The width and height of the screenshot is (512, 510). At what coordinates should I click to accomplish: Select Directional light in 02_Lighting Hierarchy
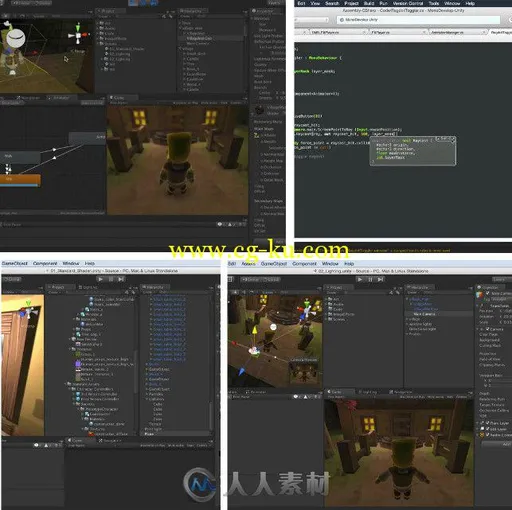tap(422, 329)
